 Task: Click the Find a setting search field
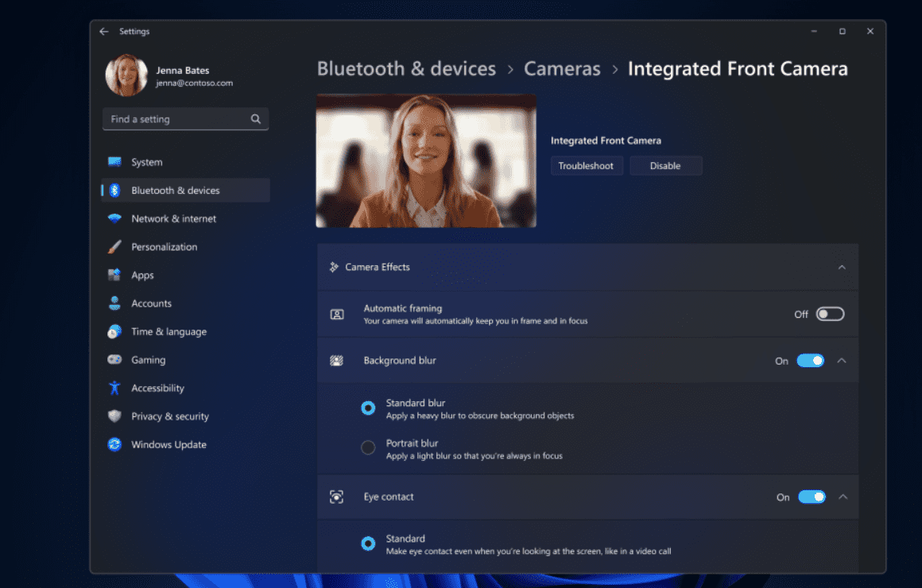[186, 118]
